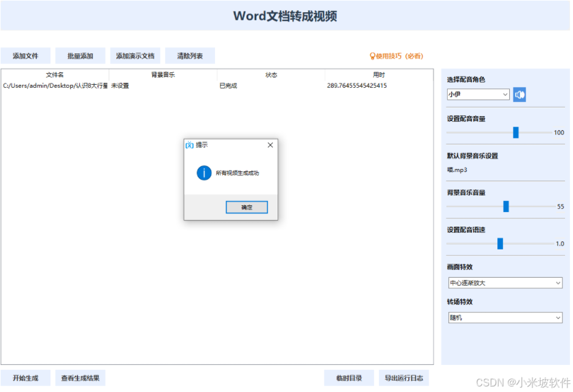573x392 pixels.
Task: Click 已完成 status cell
Action: [228, 86]
